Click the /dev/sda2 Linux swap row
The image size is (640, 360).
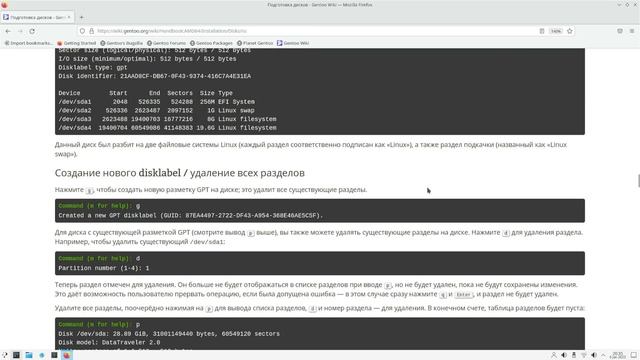pos(156,111)
